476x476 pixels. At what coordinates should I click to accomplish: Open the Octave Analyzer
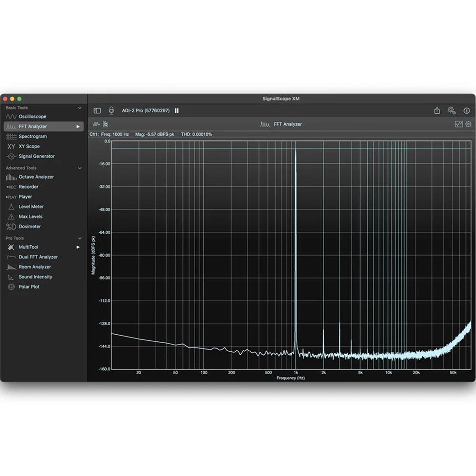(36, 177)
